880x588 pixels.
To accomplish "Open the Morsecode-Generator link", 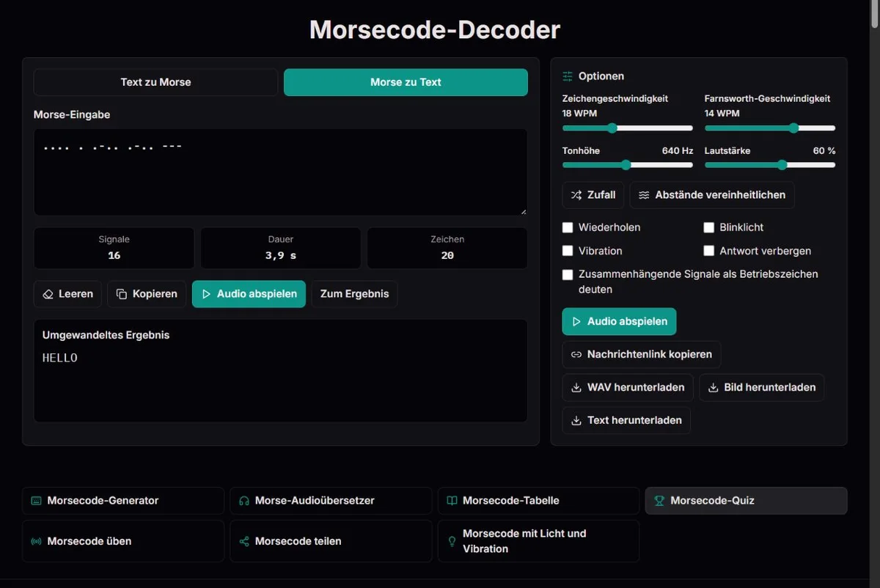I will coord(123,501).
